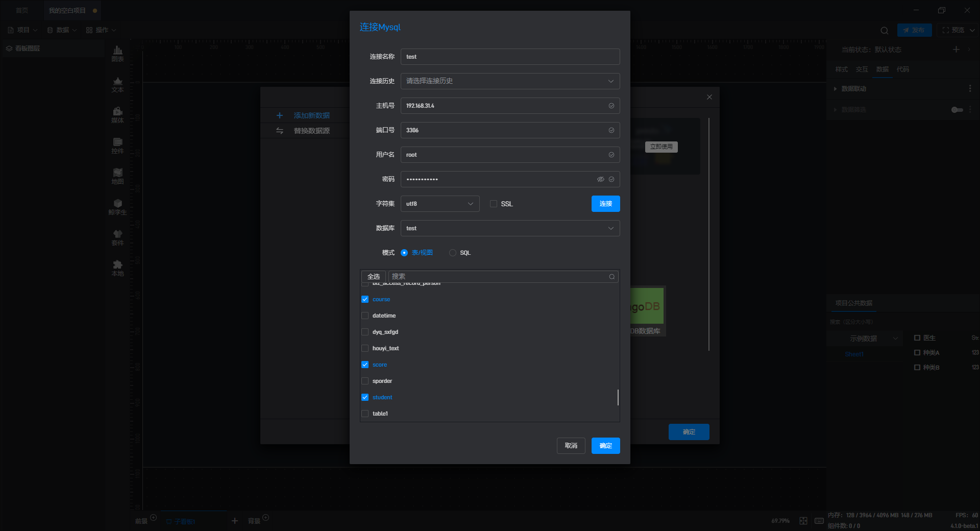Add a state with plus beside 当前状态
The image size is (980, 531).
[956, 49]
